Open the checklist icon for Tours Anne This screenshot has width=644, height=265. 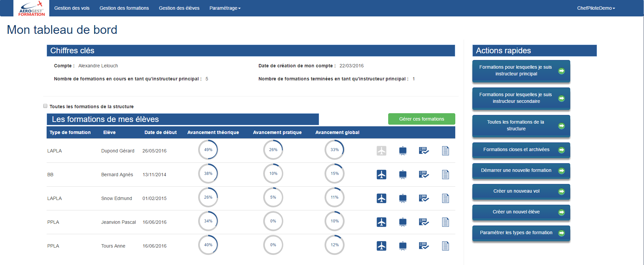(x=424, y=246)
